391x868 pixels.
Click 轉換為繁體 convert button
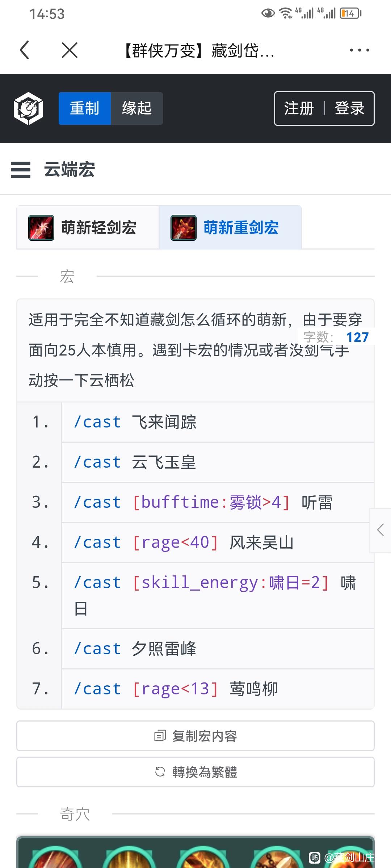(195, 772)
